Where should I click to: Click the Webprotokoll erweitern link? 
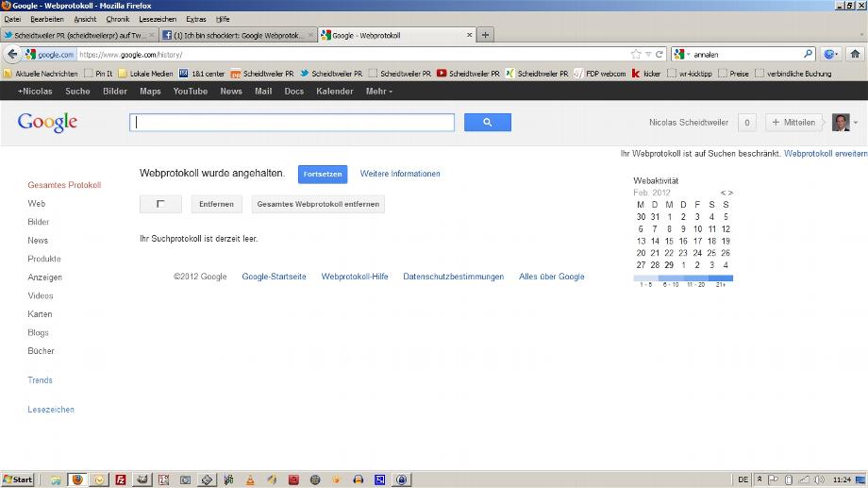825,153
